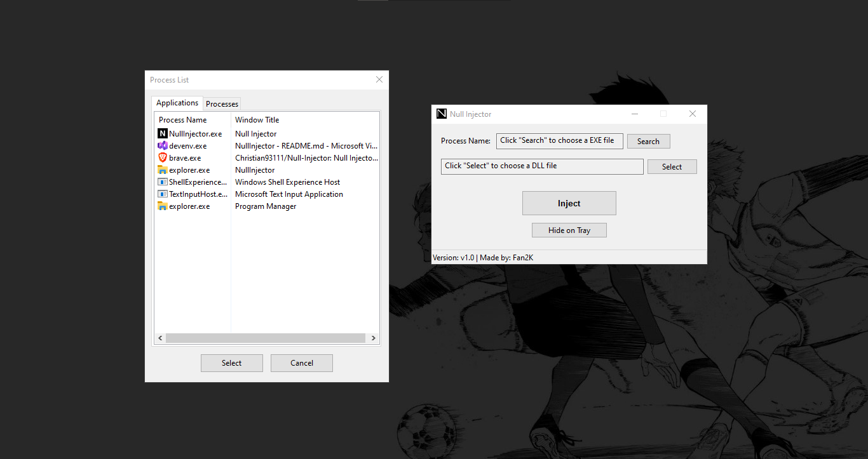This screenshot has width=868, height=459.
Task: Click the TextInputHost process icon
Action: (x=163, y=194)
